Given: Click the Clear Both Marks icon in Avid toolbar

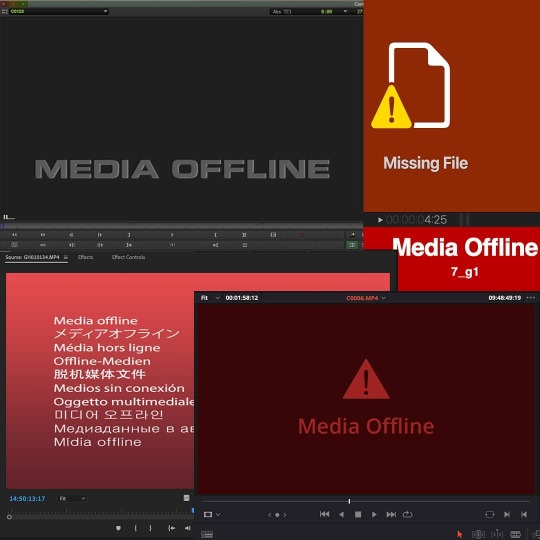Looking at the screenshot, I should pos(273,235).
